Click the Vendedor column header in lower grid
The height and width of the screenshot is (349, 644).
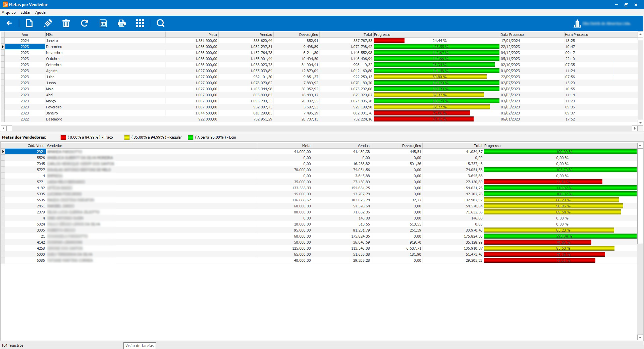pyautogui.click(x=151, y=146)
